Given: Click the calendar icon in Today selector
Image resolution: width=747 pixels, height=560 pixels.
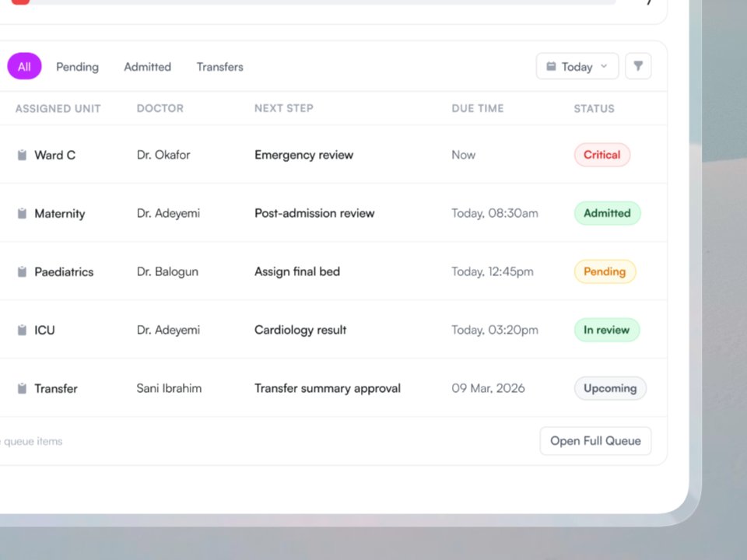Looking at the screenshot, I should pyautogui.click(x=551, y=66).
